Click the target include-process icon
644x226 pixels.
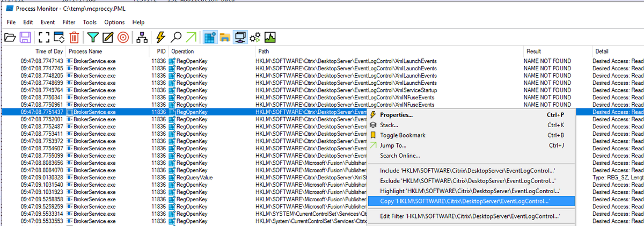tap(123, 37)
